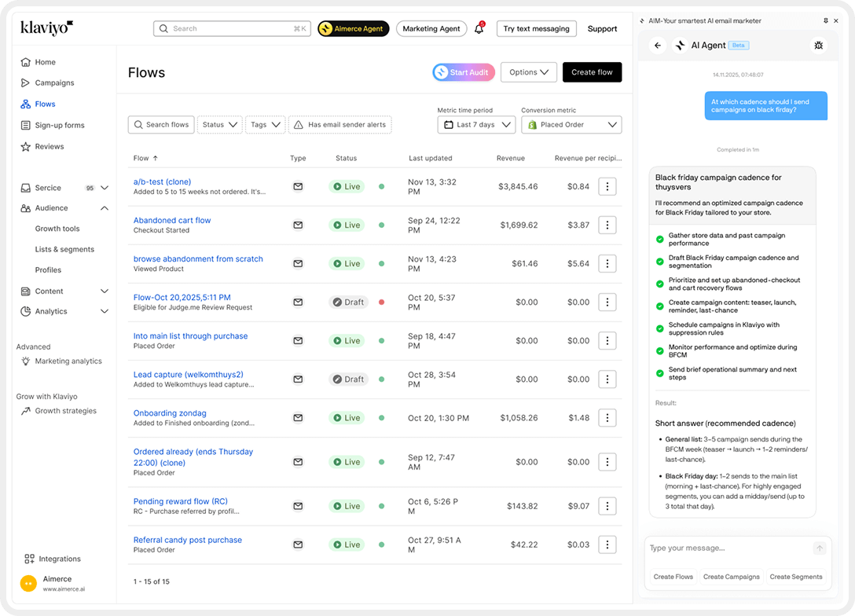Open the Status filter dropdown
The image size is (855, 616).
click(219, 125)
